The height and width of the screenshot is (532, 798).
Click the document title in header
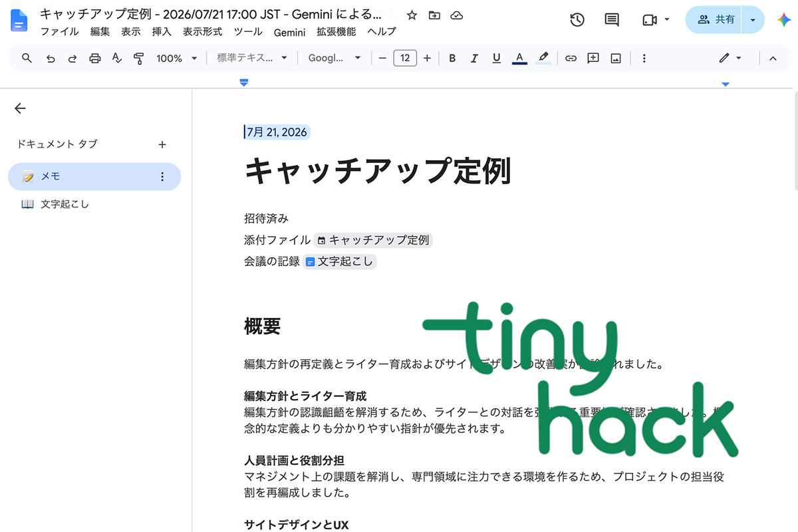211,15
